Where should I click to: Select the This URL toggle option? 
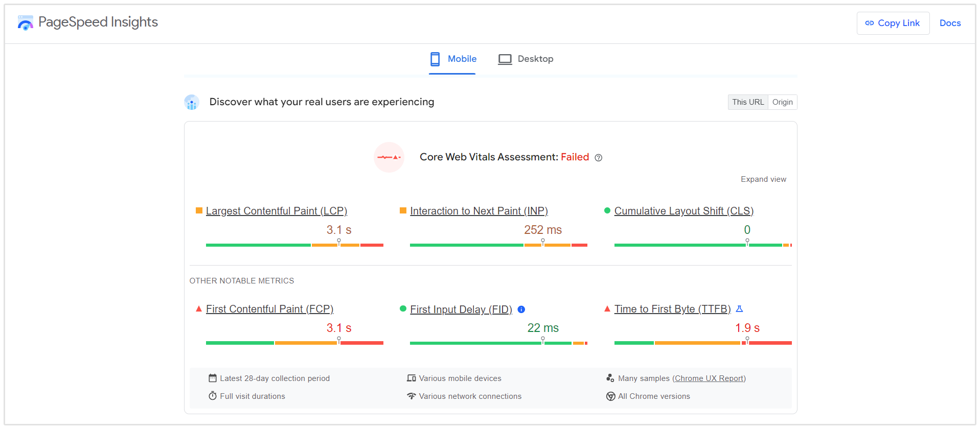point(747,102)
